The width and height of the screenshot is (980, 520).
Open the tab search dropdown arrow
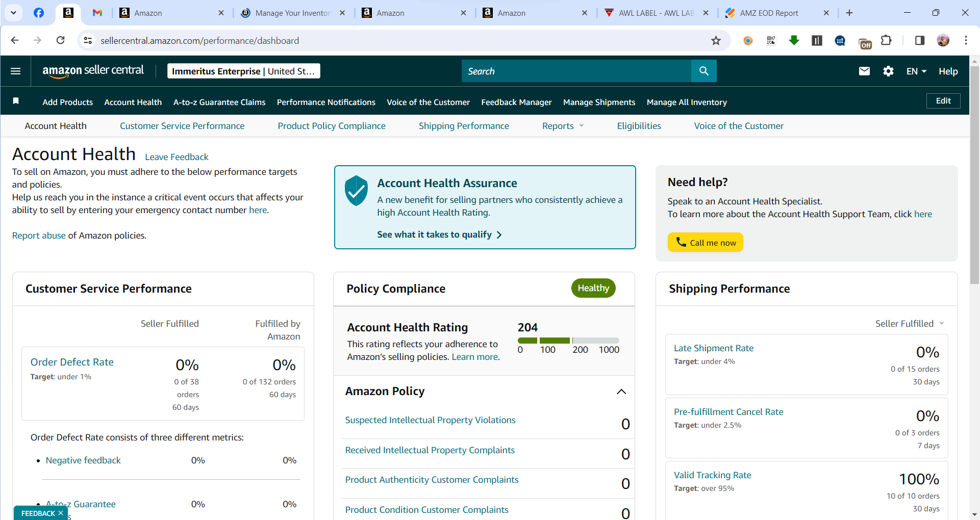coord(13,13)
